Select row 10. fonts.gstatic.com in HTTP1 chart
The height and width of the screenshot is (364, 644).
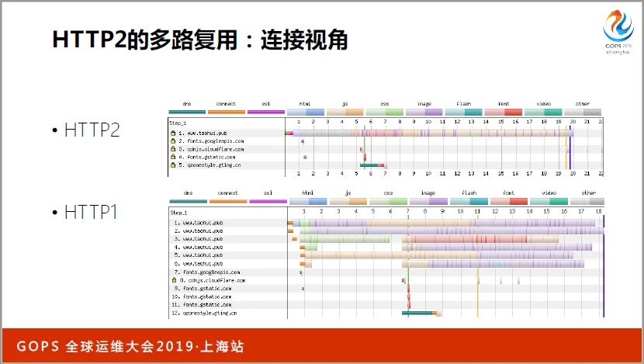coord(387,296)
